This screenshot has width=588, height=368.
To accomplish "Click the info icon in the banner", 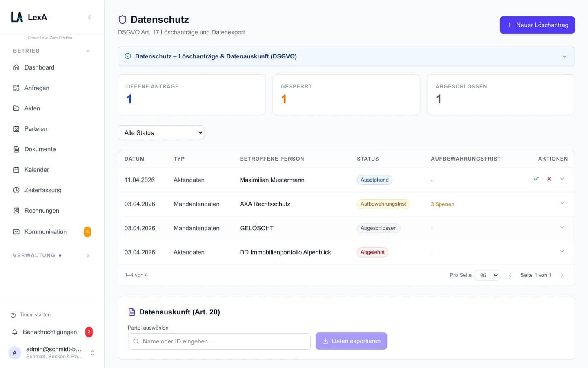I will 128,56.
